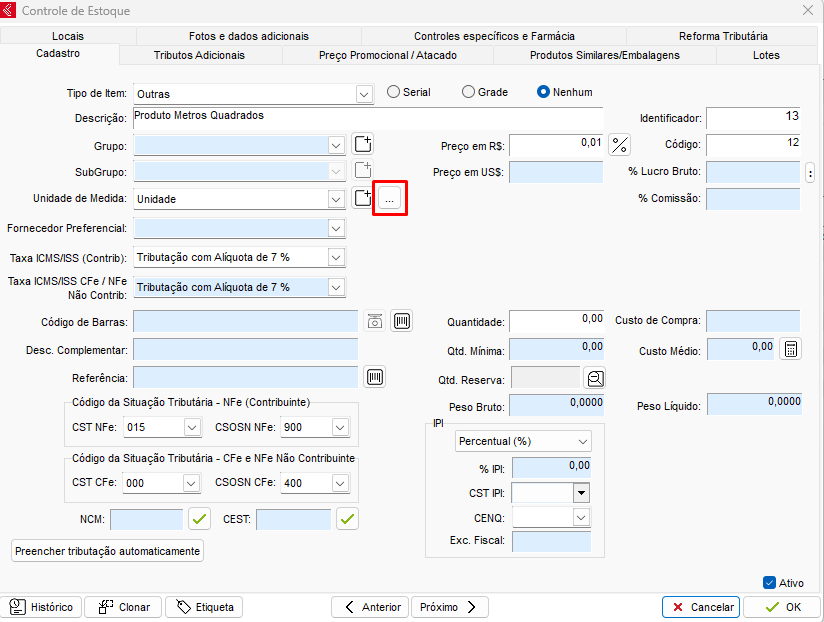Click the Desc. Complementar field

(245, 349)
